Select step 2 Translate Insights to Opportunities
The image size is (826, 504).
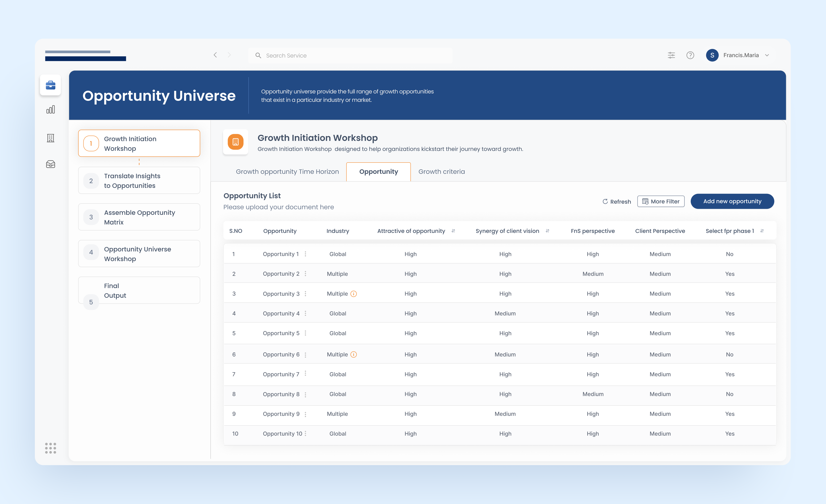tap(139, 180)
